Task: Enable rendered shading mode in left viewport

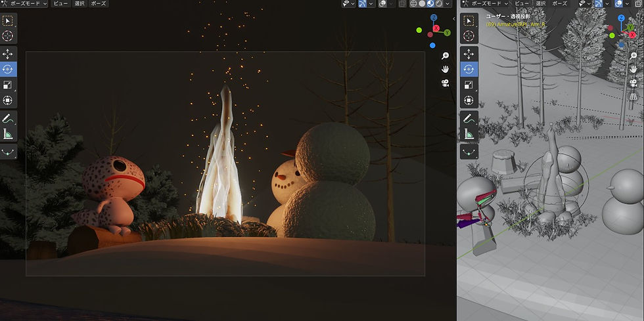Action: (439, 4)
